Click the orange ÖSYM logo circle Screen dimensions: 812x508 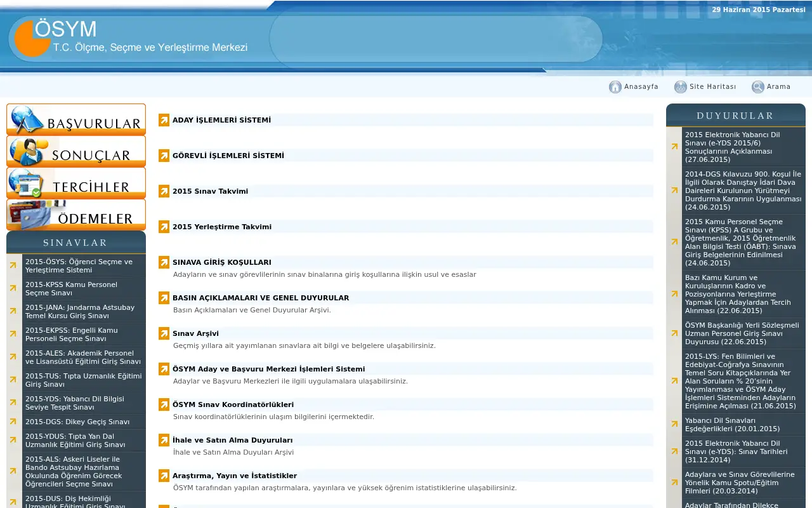click(x=32, y=39)
